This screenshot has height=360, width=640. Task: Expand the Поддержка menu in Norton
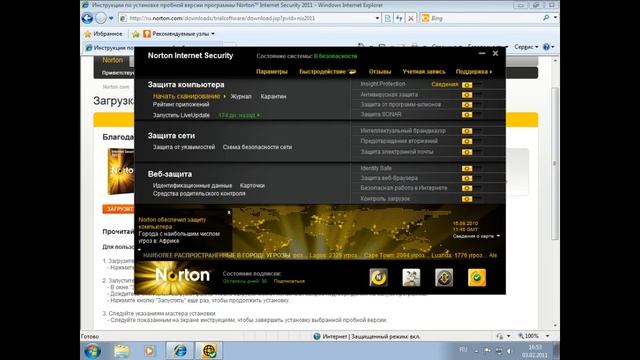pos(473,72)
